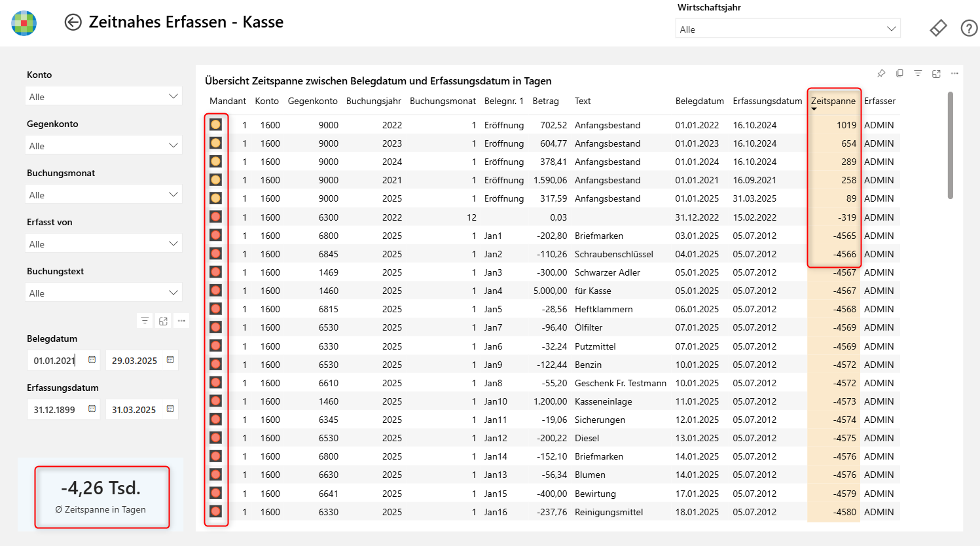Screen dimensions: 980x546
Task: Open focus mode for the Belegdatum slicer
Action: coord(163,321)
